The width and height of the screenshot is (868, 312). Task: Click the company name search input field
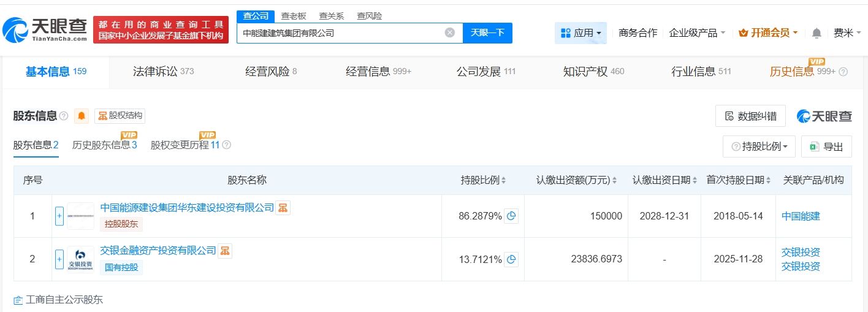coord(340,33)
